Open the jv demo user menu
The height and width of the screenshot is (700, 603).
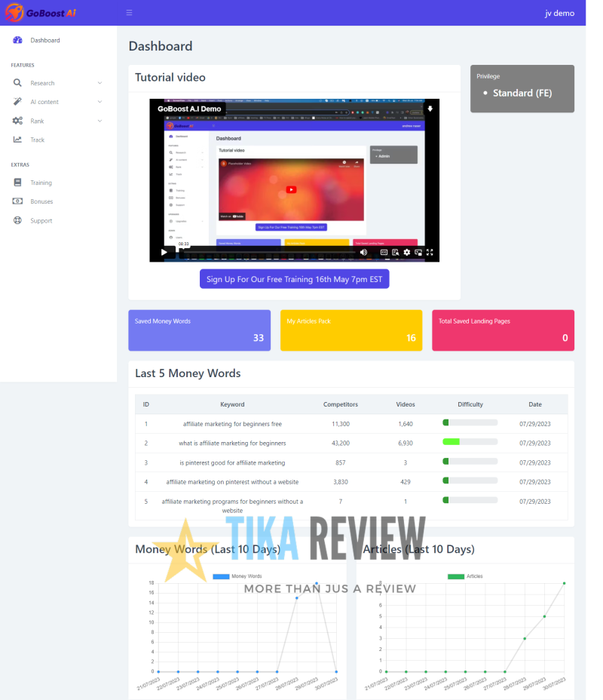pos(559,13)
